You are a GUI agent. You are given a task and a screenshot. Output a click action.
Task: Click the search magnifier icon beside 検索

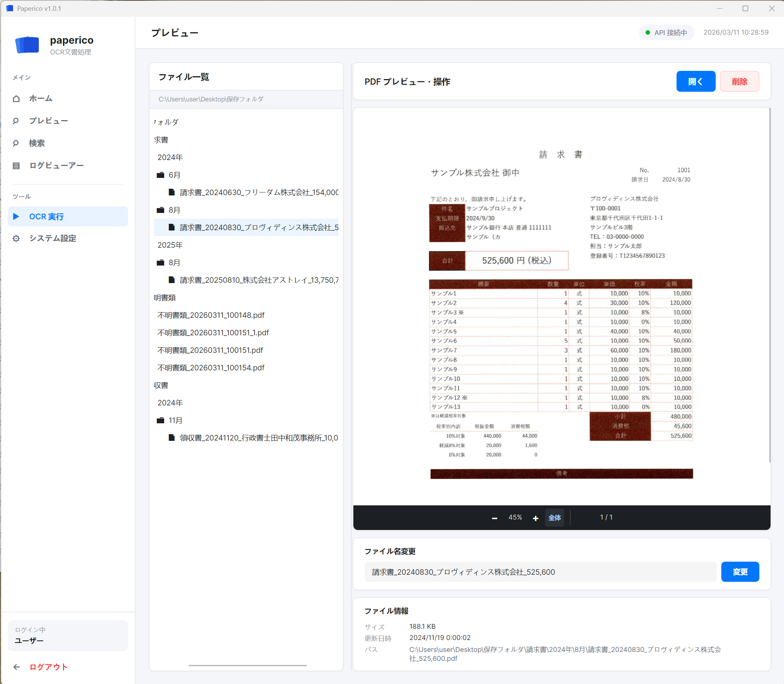coord(16,143)
